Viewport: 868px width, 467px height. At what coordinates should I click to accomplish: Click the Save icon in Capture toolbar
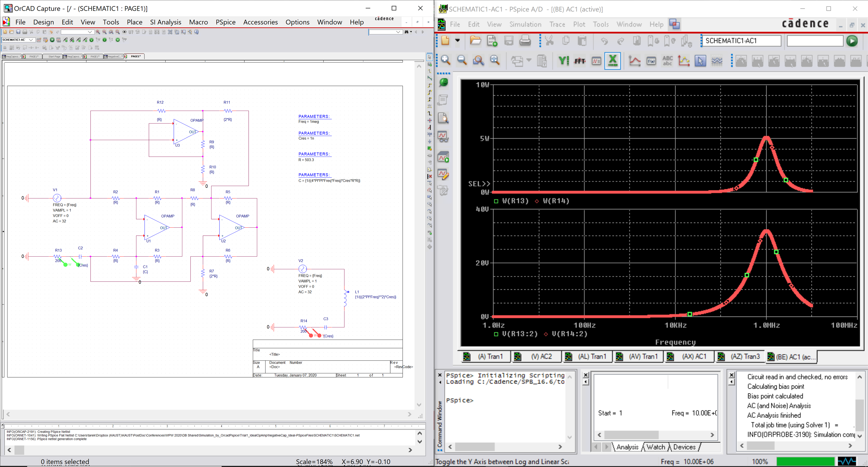[x=18, y=32]
